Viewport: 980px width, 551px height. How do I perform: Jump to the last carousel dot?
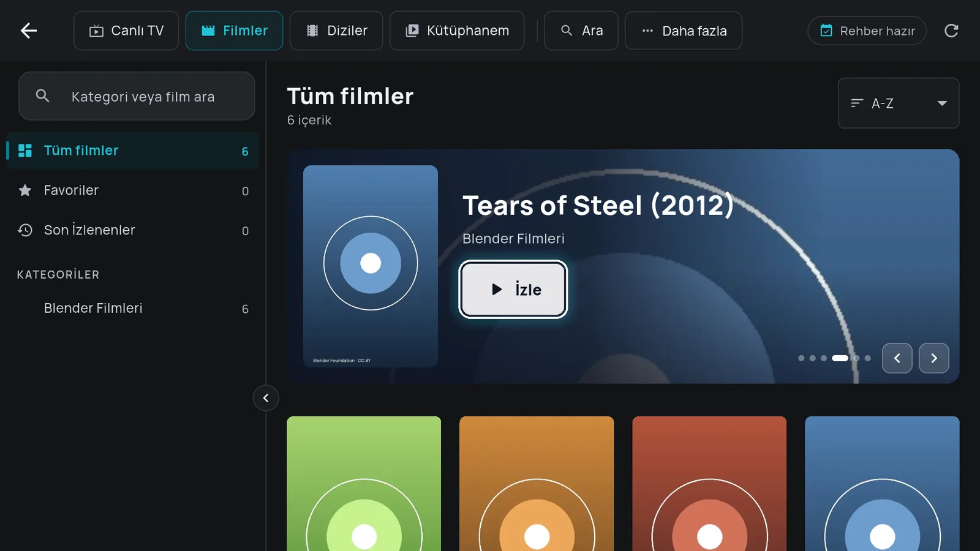point(867,358)
